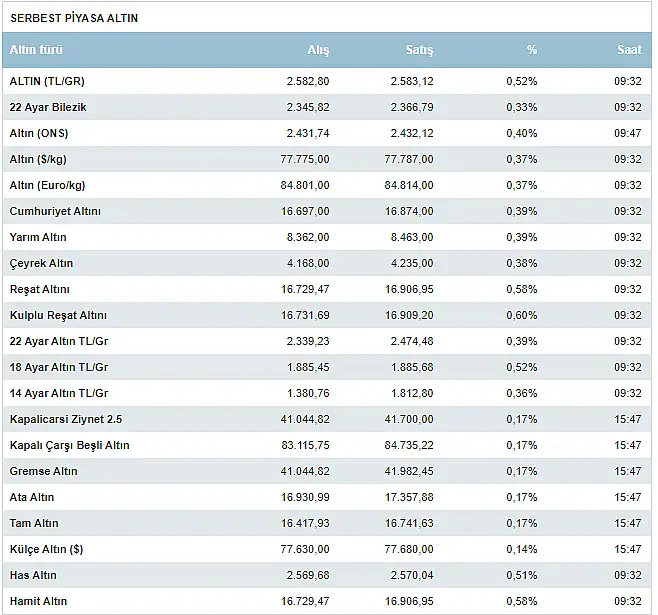
Task: Click Has Altın buying price 2.569,68
Action: point(308,575)
